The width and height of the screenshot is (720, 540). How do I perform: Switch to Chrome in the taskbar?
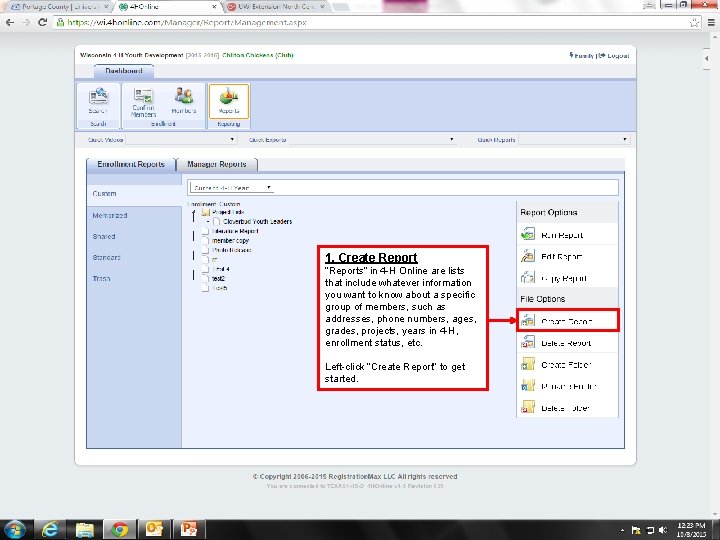120,530
